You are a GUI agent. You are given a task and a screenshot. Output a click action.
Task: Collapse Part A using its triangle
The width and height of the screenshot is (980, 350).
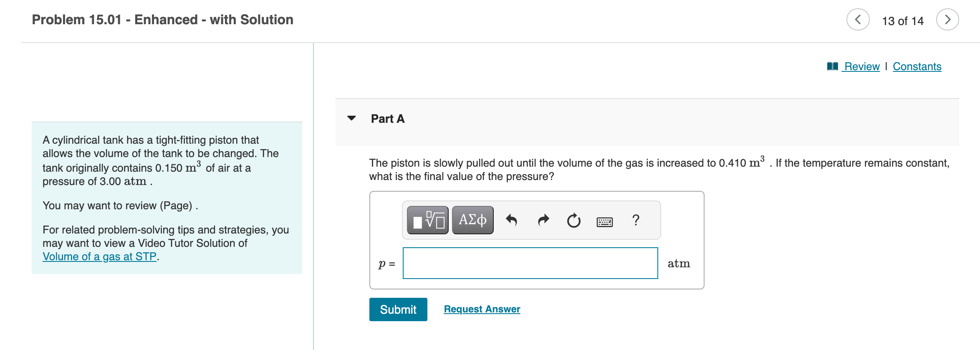coord(351,119)
